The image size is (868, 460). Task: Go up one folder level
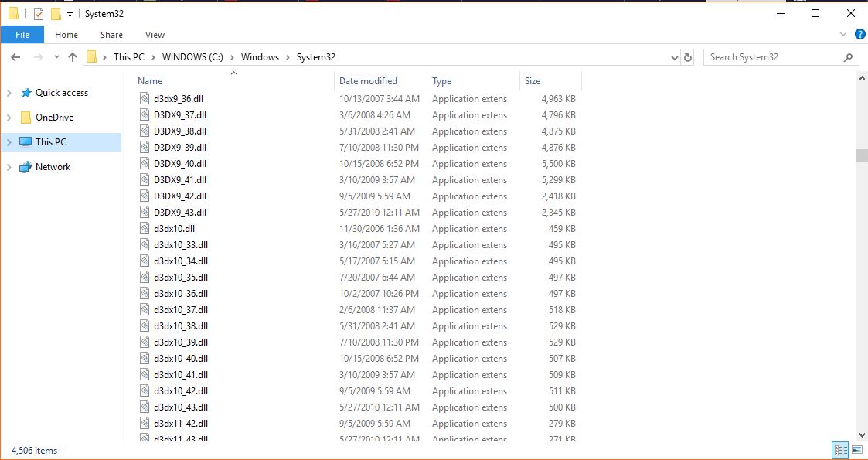tap(73, 57)
